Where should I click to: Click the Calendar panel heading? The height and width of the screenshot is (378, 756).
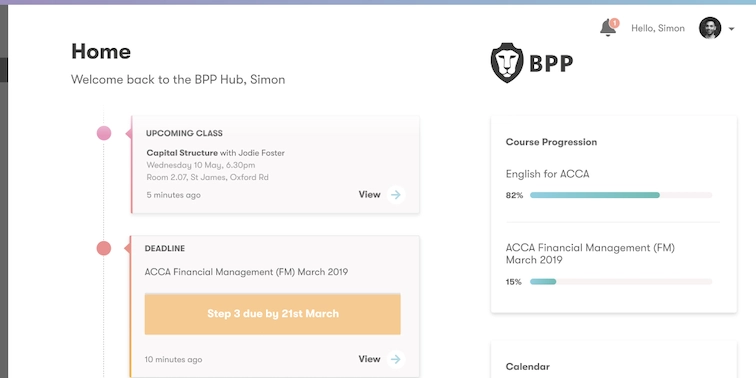pos(527,367)
